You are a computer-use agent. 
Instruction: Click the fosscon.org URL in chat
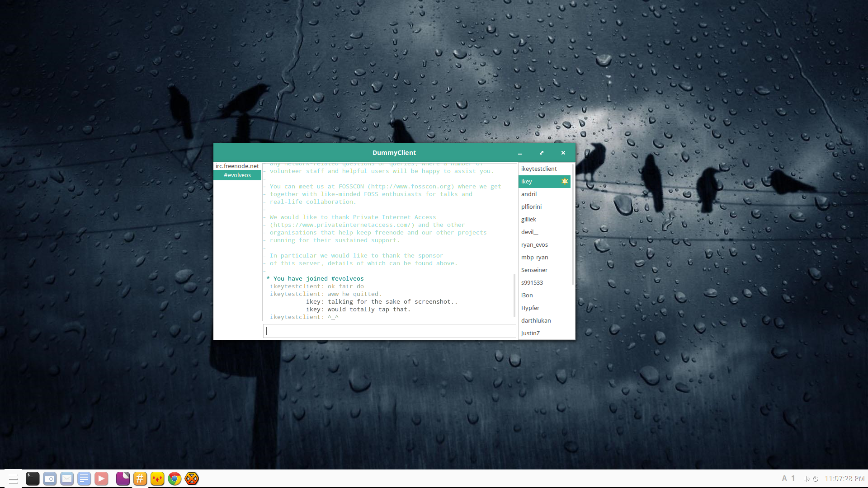coord(411,187)
